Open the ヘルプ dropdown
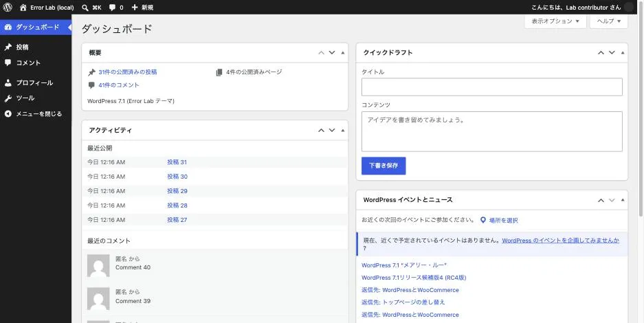The image size is (644, 323). pyautogui.click(x=609, y=21)
